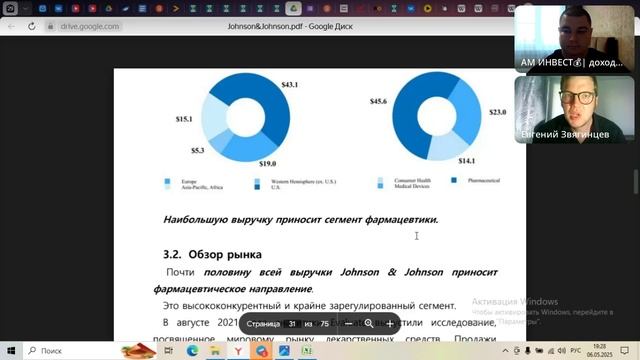Open the blue picture app on taskbar
Image resolution: width=640 pixels, height=360 pixels.
(x=284, y=351)
